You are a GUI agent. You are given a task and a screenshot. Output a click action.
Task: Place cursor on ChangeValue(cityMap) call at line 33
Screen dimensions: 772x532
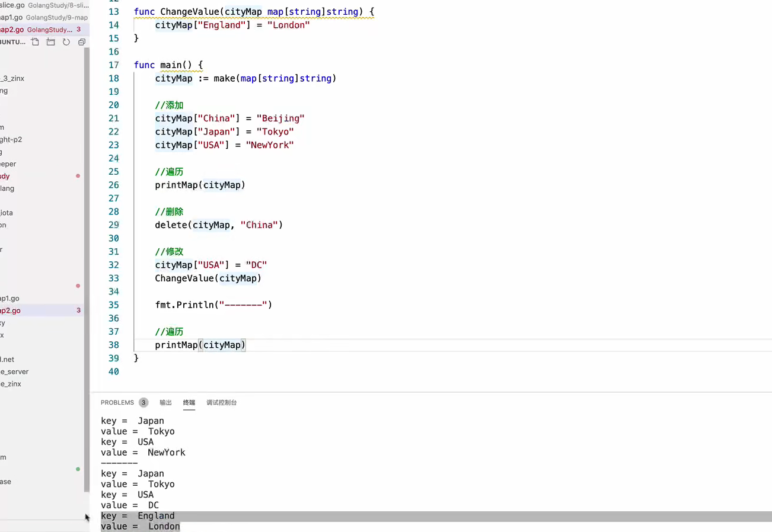208,278
